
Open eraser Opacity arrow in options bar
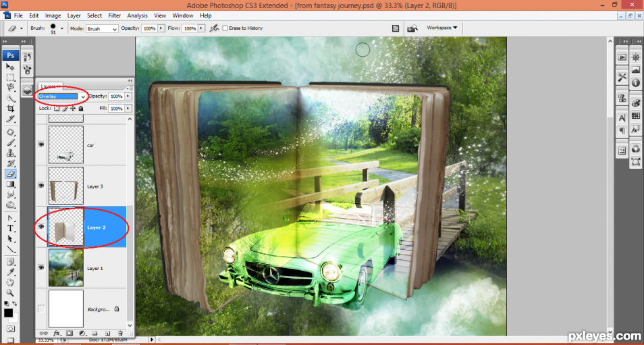(x=161, y=28)
